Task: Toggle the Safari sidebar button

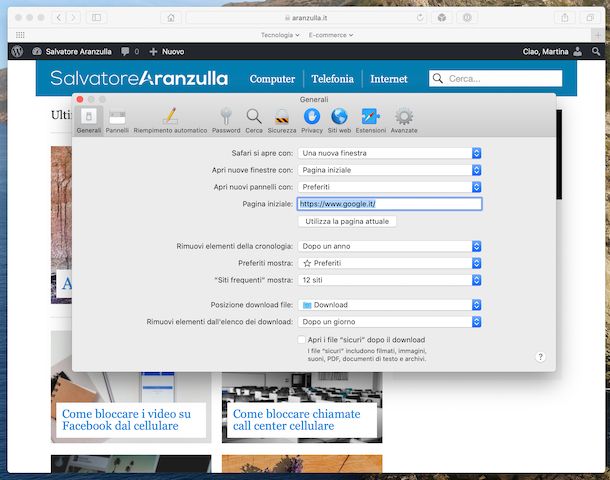Action: pos(96,18)
